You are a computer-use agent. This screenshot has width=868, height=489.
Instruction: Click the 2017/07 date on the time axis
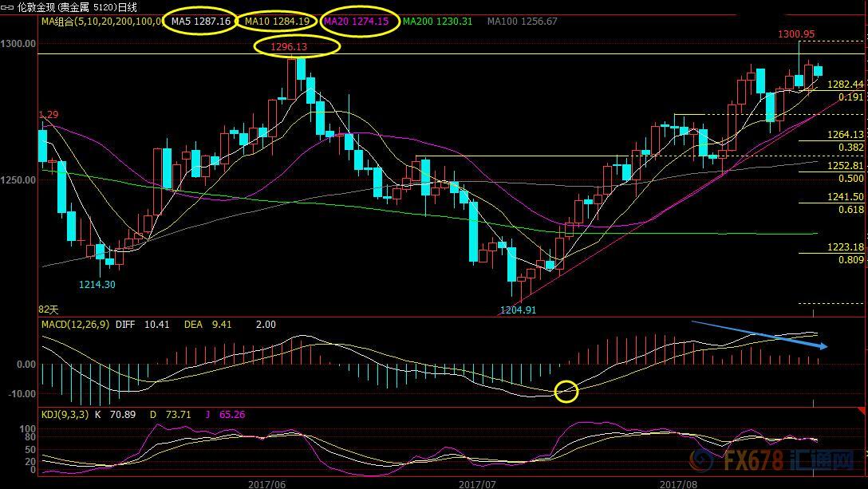pyautogui.click(x=478, y=483)
